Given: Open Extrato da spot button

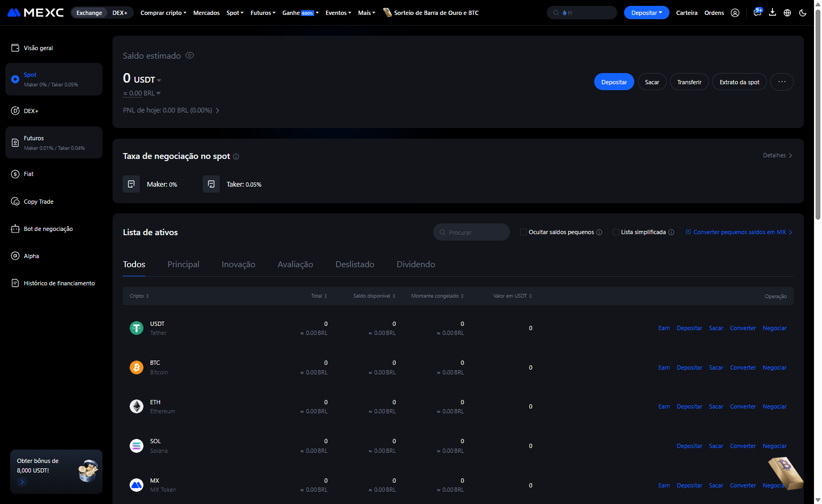Looking at the screenshot, I should coord(739,82).
